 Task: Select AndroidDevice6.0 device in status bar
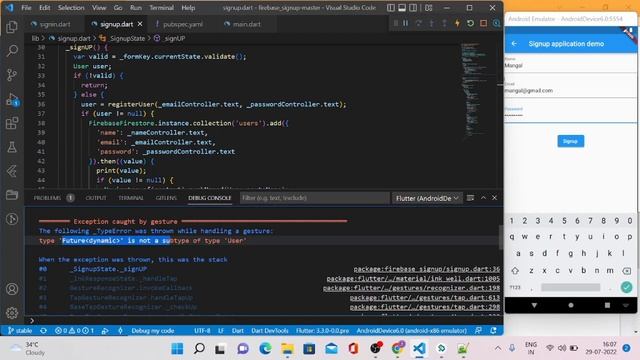coord(411,331)
